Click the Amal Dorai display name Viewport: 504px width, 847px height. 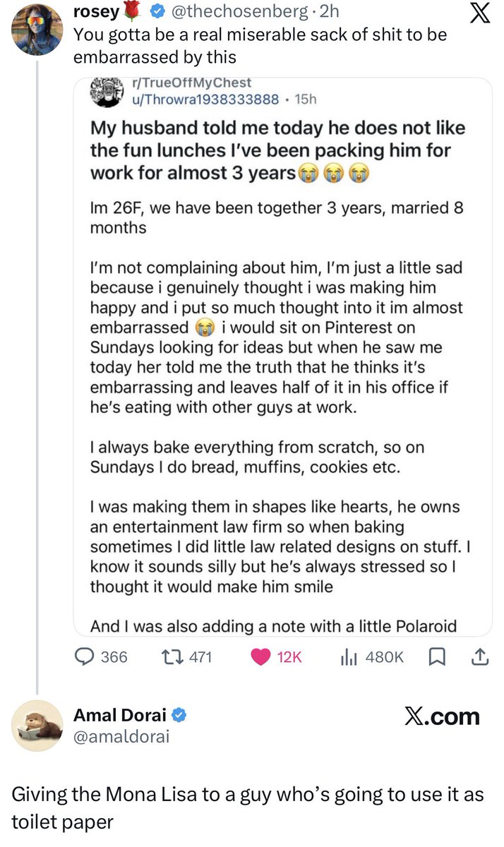point(119,715)
